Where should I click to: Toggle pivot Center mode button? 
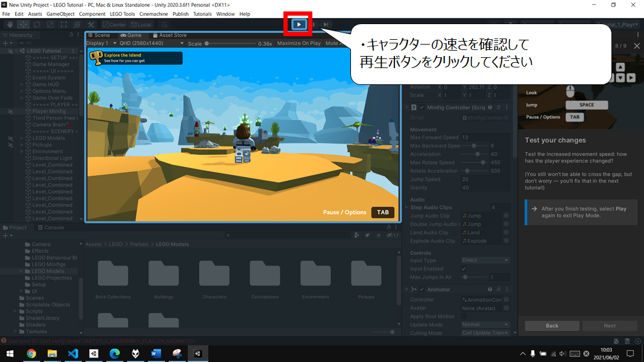pos(115,25)
